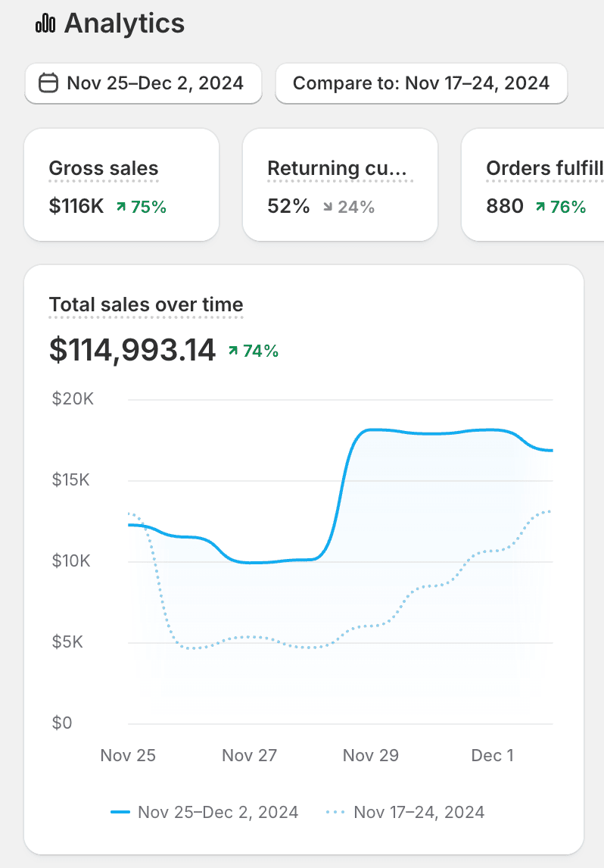Image resolution: width=604 pixels, height=868 pixels.
Task: Click dotted line legend marker
Action: point(336,812)
